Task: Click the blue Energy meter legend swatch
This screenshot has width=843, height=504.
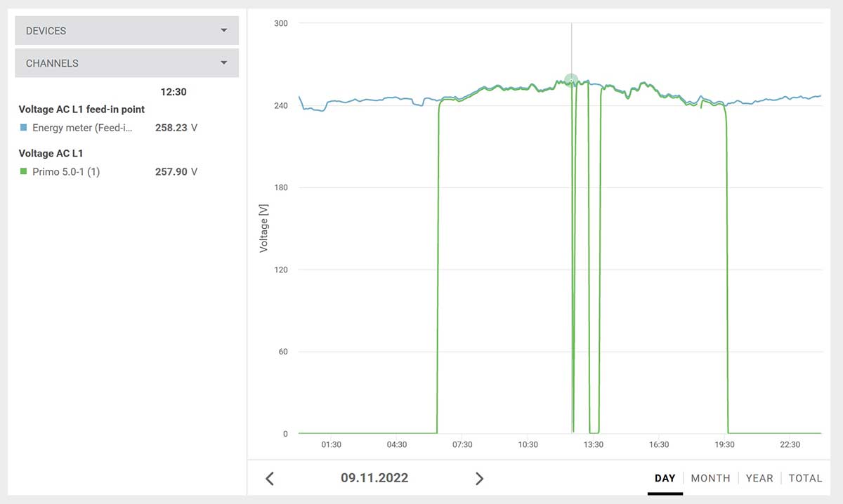Action: pos(23,128)
